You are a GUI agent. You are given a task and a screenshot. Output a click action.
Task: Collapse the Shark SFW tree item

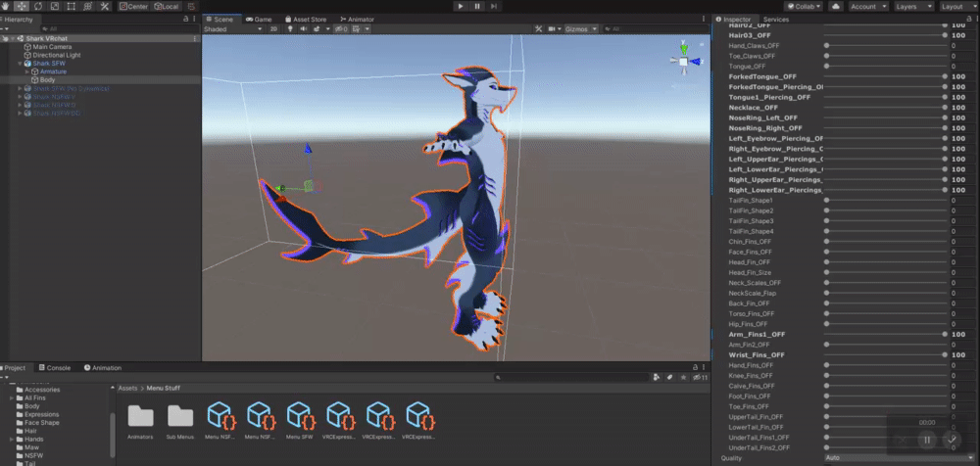[20, 64]
